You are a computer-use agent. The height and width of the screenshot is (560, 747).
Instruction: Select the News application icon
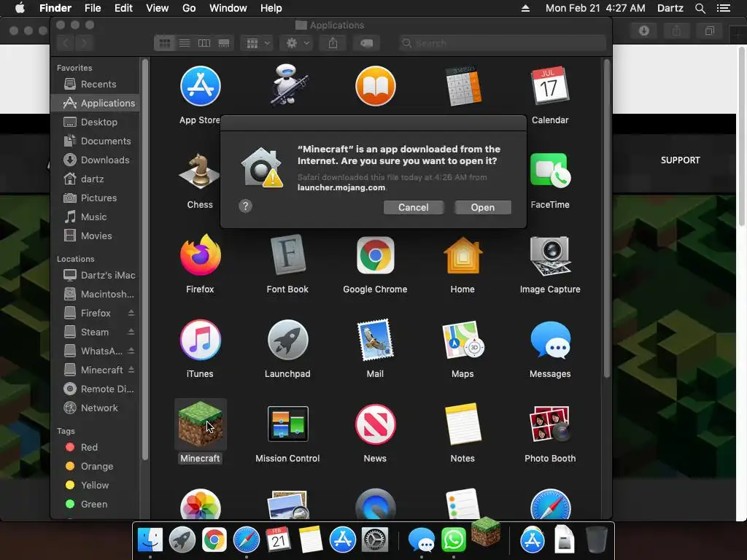[x=376, y=424]
